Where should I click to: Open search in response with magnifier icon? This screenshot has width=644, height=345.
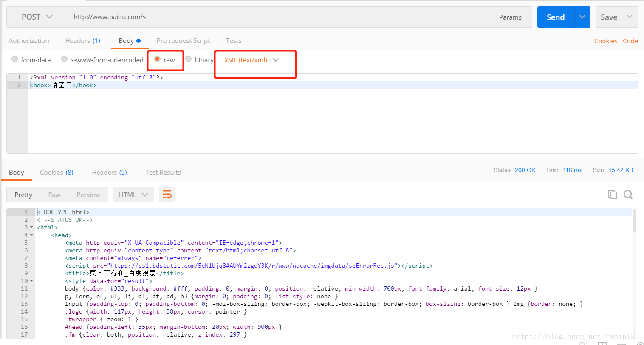[x=628, y=195]
